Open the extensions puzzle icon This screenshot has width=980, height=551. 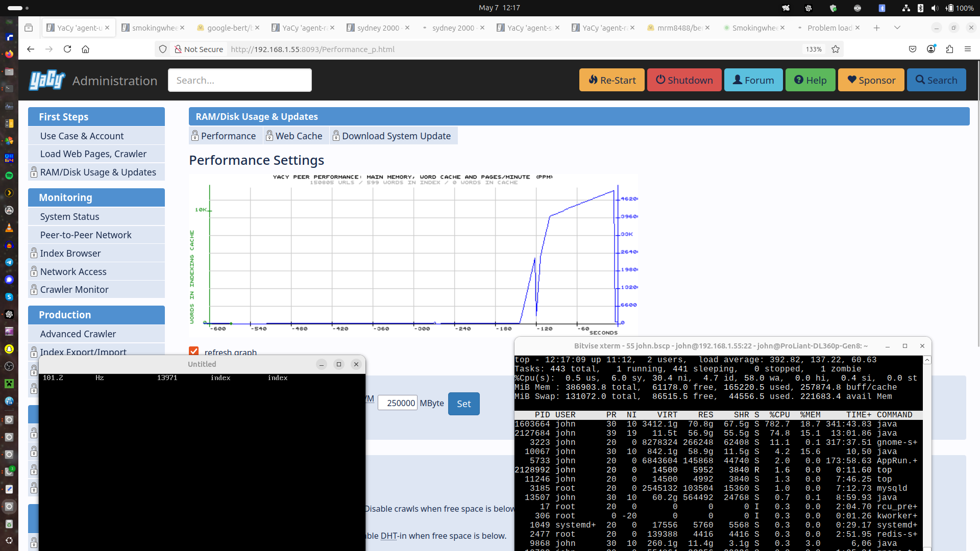pos(949,49)
